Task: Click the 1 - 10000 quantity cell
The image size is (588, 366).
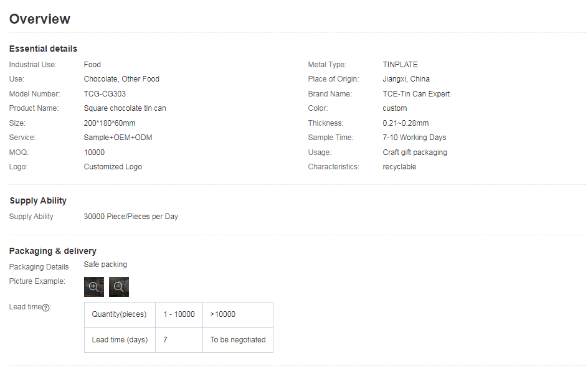Action: pyautogui.click(x=179, y=314)
